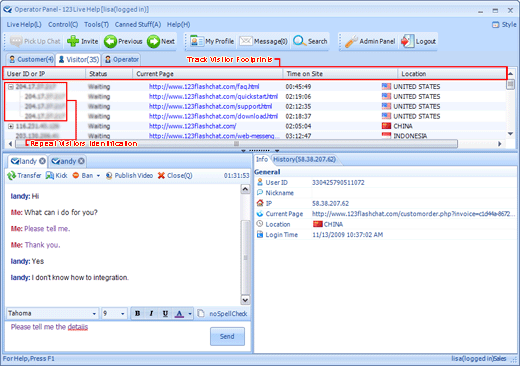Image resolution: width=520 pixels, height=366 pixels.
Task: Select the landy chat tab
Action: pos(24,161)
